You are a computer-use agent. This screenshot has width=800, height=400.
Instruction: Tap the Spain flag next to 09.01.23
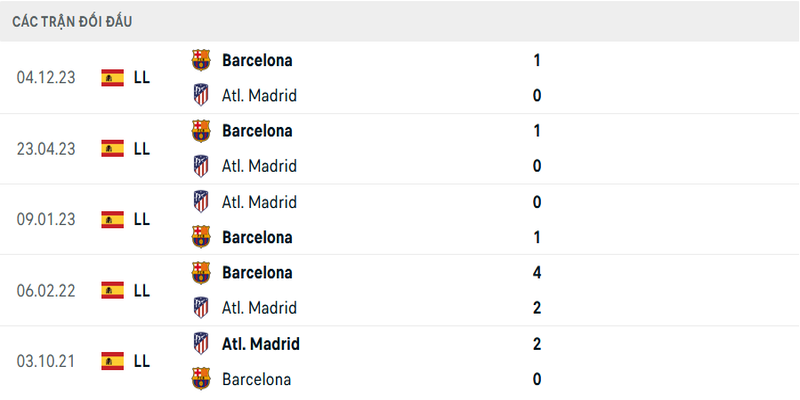pyautogui.click(x=112, y=219)
